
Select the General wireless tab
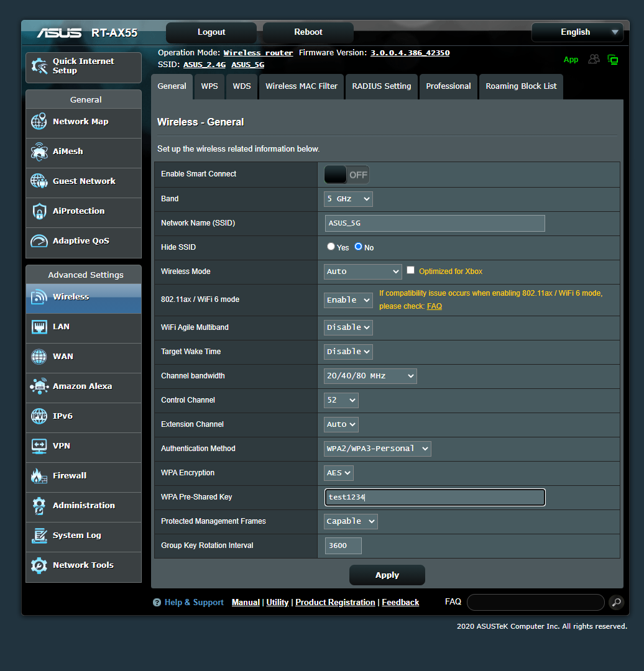point(172,86)
